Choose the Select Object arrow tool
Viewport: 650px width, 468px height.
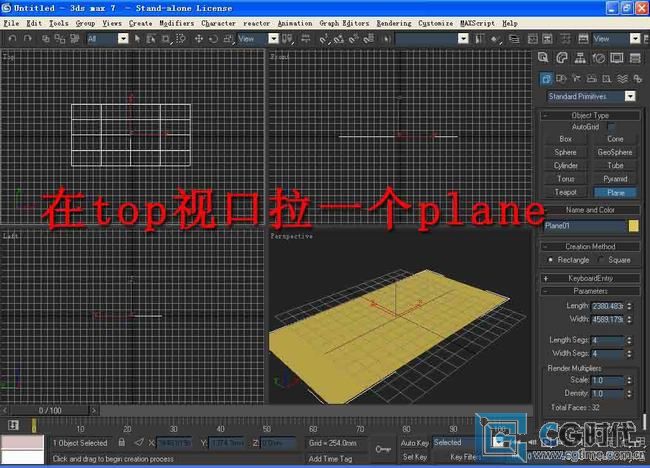(137, 39)
